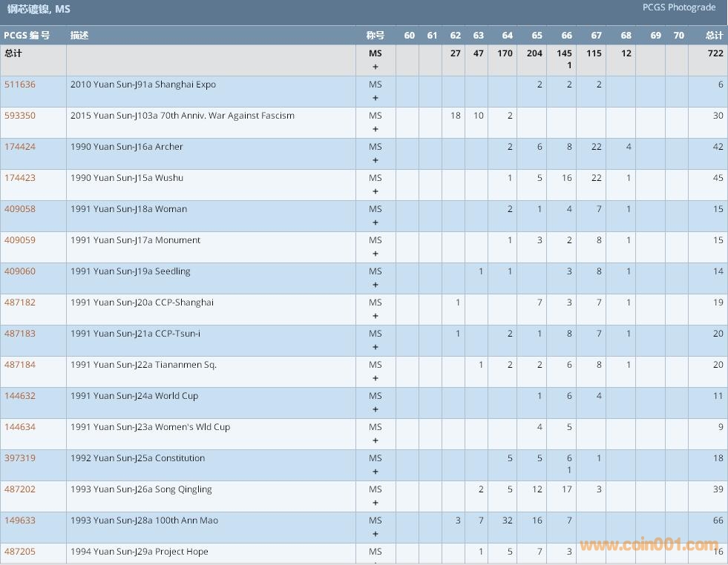728x565 pixels.
Task: Click the 1991 Tiananmen Sq. description cell
Action: click(x=143, y=365)
